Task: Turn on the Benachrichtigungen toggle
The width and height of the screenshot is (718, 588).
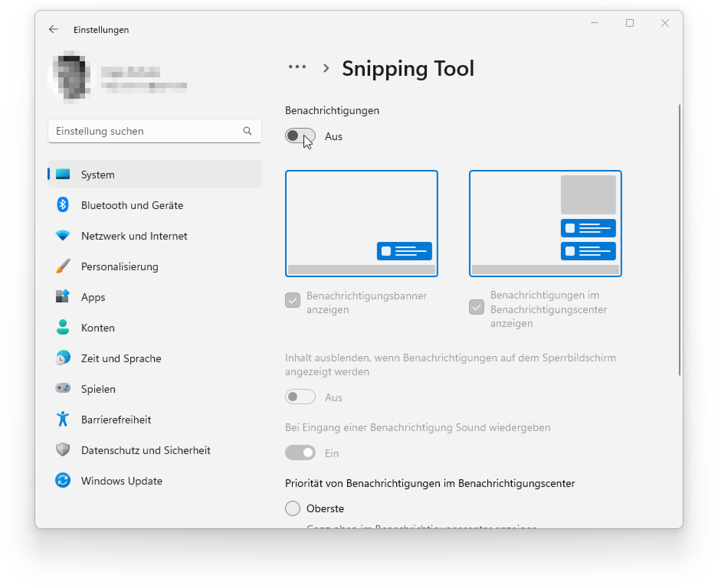Action: coord(300,136)
